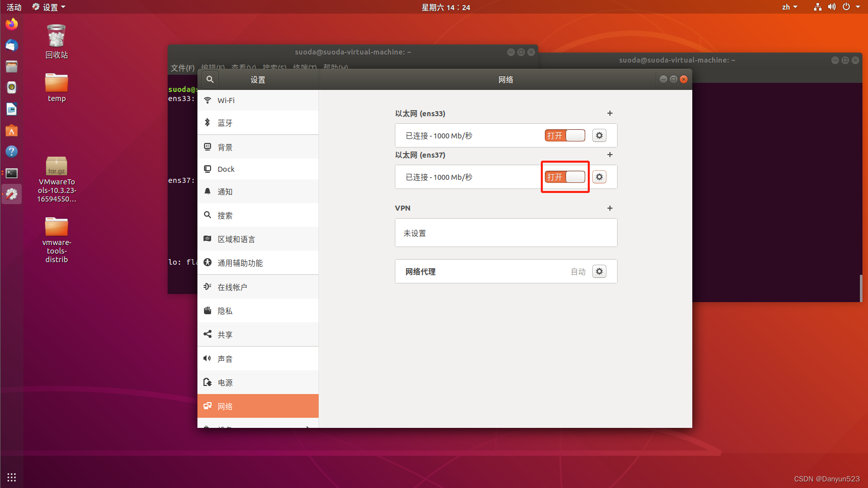Select the VMwareTools tar.gz desktop file

57,180
